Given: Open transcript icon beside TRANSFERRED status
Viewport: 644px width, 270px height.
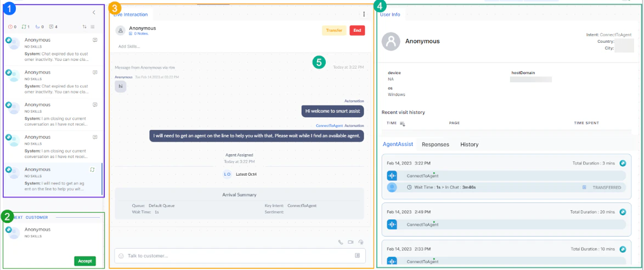Looking at the screenshot, I should (x=584, y=187).
